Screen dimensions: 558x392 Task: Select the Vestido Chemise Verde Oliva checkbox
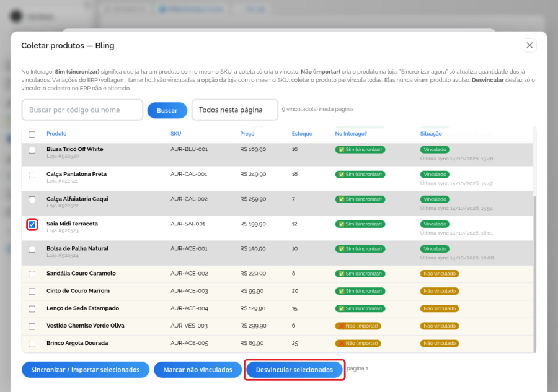point(32,326)
